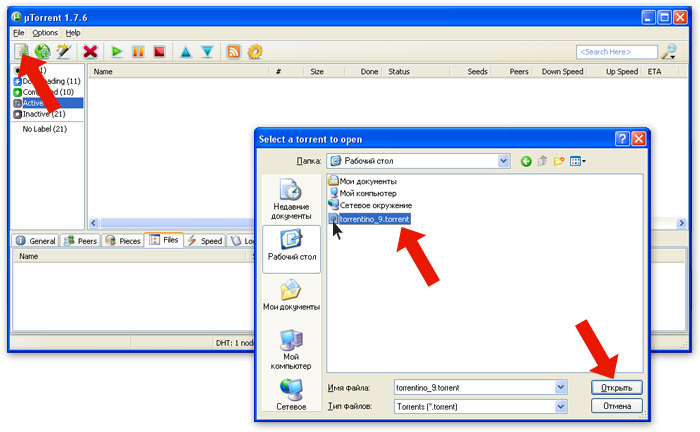This screenshot has width=700, height=432.
Task: Sort torrents by Down Speed column
Action: pyautogui.click(x=562, y=71)
